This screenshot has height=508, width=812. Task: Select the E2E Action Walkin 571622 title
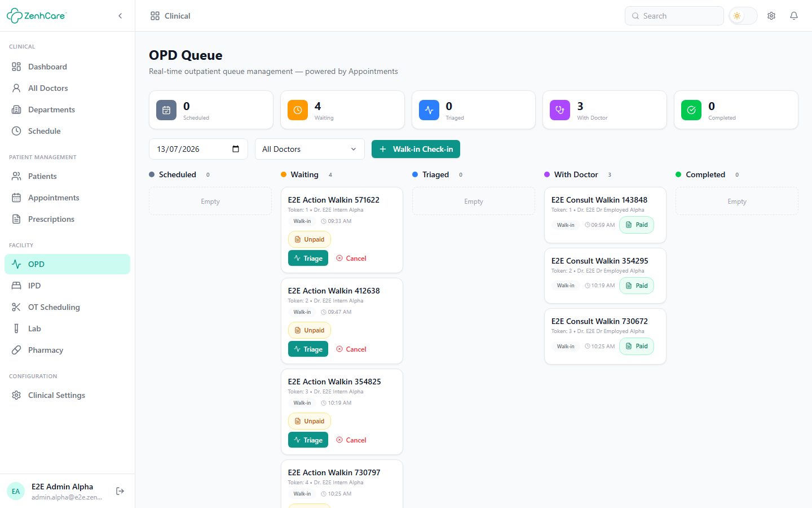[x=334, y=200]
